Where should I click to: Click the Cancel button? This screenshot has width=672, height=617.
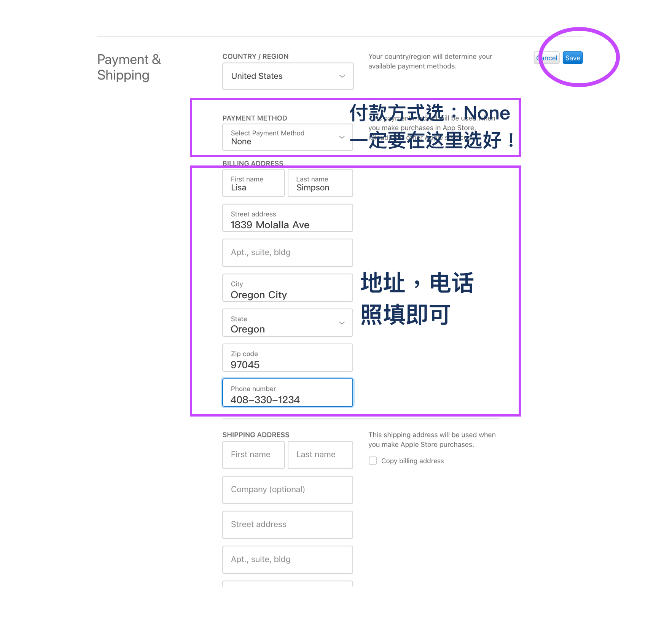[x=546, y=58]
